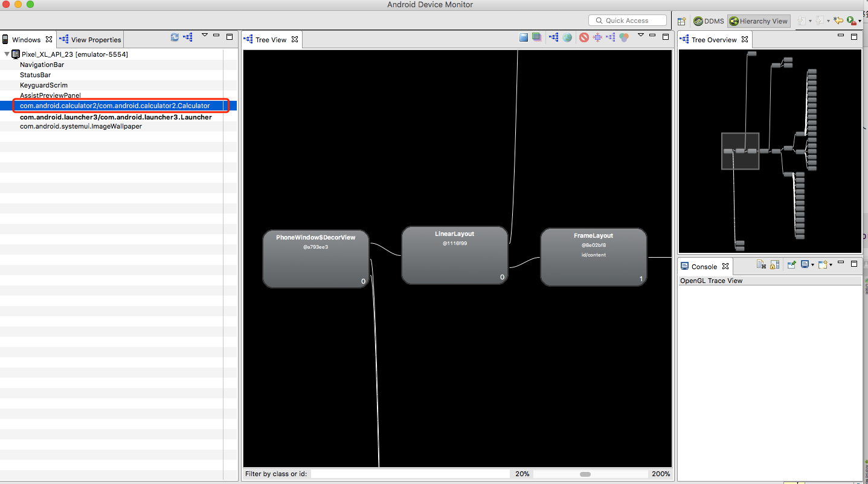The height and width of the screenshot is (484, 868).
Task: Click the Pixel_XL_API_23 device icon
Action: pos(16,54)
